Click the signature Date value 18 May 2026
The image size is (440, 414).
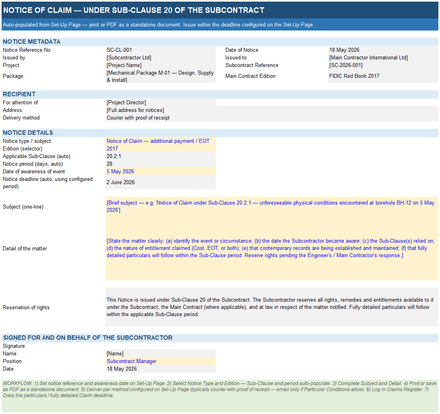click(160, 369)
